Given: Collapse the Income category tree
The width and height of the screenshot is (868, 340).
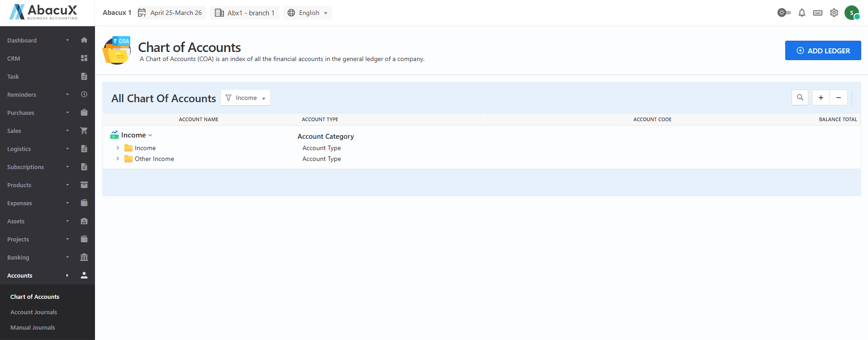Looking at the screenshot, I should point(150,135).
